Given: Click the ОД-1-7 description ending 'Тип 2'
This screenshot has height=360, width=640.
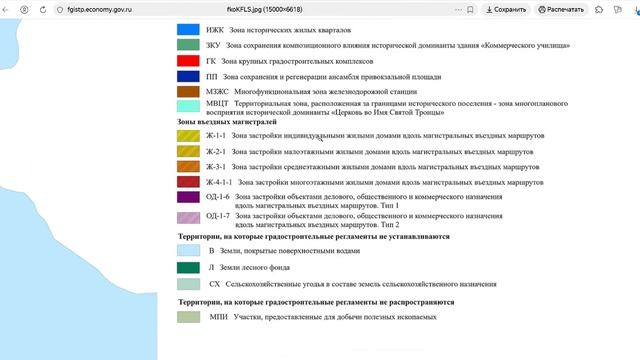Looking at the screenshot, I should [x=369, y=220].
